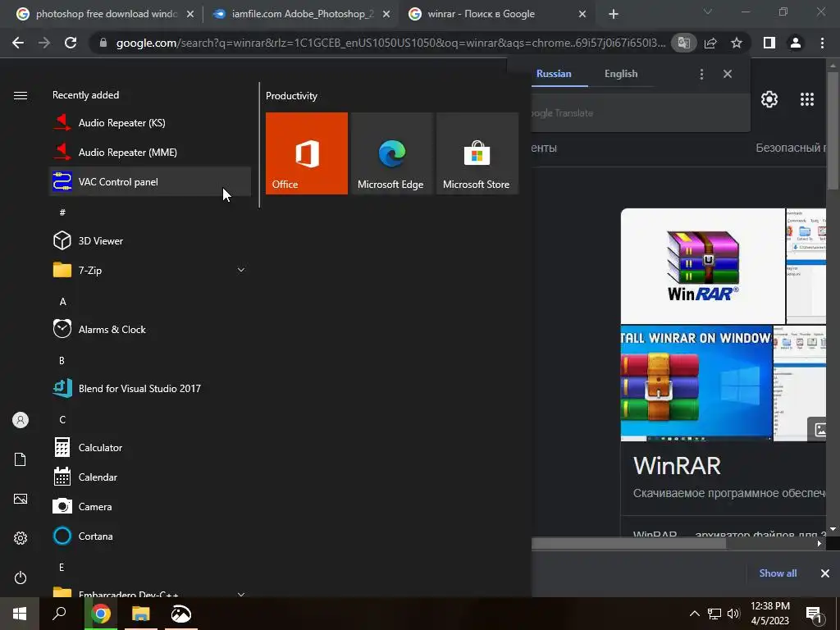Open Chrome three-dot menu
Viewport: 840px width, 630px height.
tap(822, 43)
